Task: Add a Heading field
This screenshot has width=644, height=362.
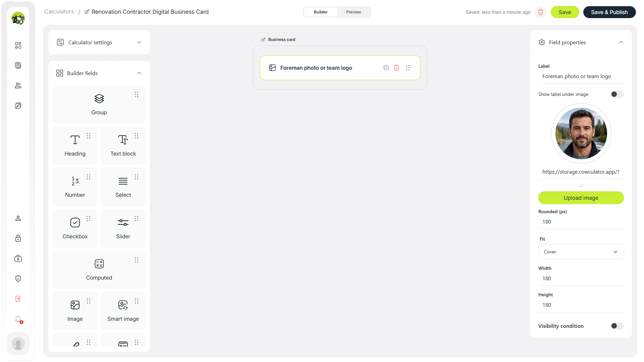Action: pos(75,145)
